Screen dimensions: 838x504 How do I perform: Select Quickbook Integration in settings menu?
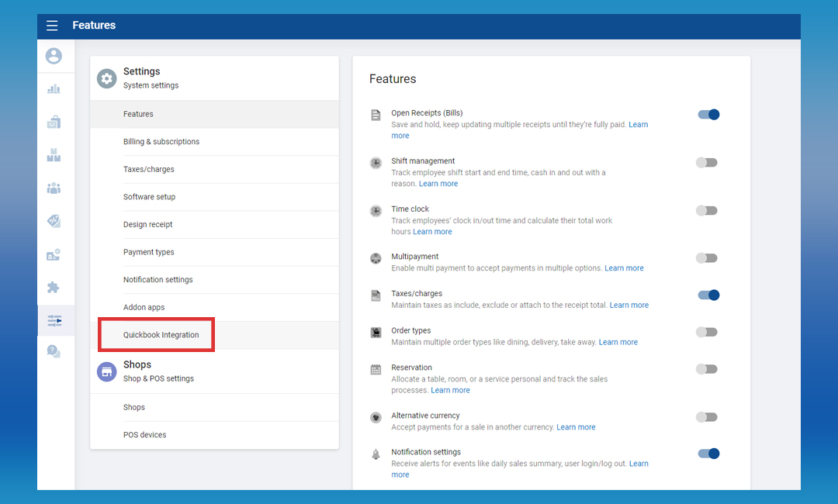pyautogui.click(x=161, y=335)
